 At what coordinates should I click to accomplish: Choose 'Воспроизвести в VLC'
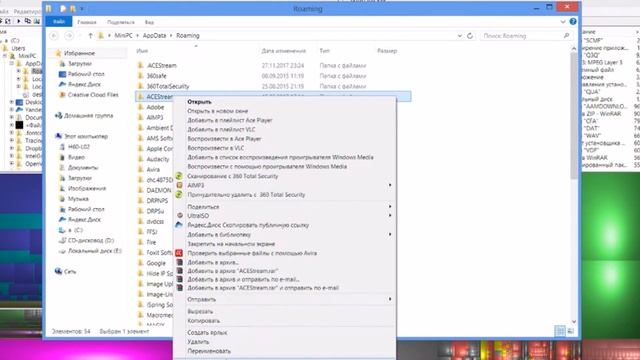(x=216, y=148)
